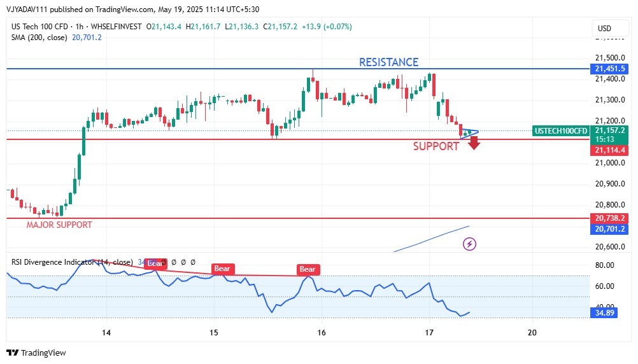The height and width of the screenshot is (364, 638).
Task: Click the purple lightning bolt icon
Action: pos(469,243)
